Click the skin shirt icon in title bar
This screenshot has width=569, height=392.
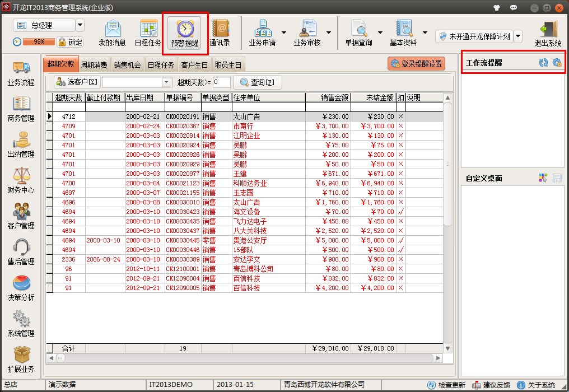(497, 8)
